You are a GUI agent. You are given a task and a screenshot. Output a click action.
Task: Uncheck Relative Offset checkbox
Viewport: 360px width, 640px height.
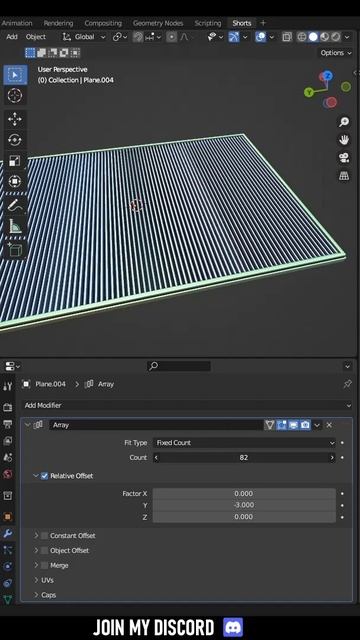(44, 476)
